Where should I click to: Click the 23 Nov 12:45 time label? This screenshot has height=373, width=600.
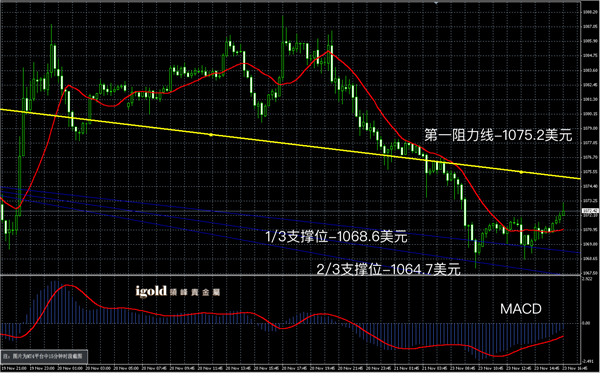[x=519, y=368]
